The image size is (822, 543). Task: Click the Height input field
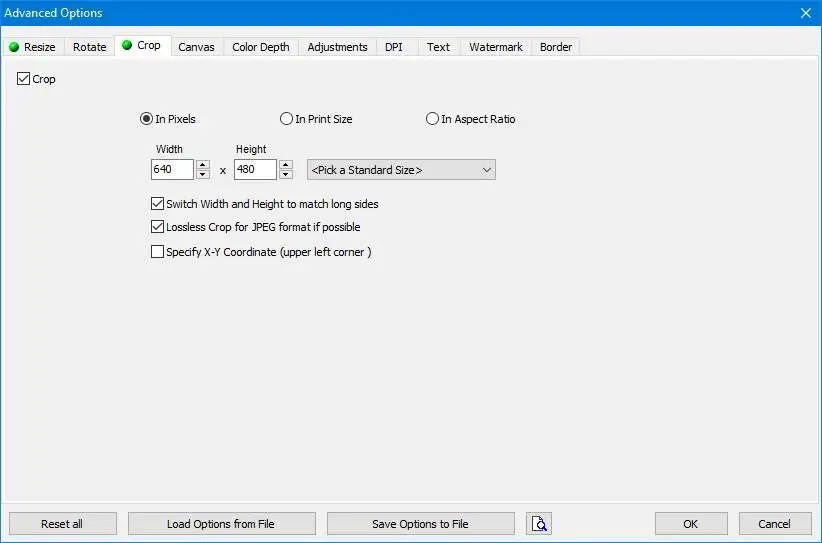(255, 169)
